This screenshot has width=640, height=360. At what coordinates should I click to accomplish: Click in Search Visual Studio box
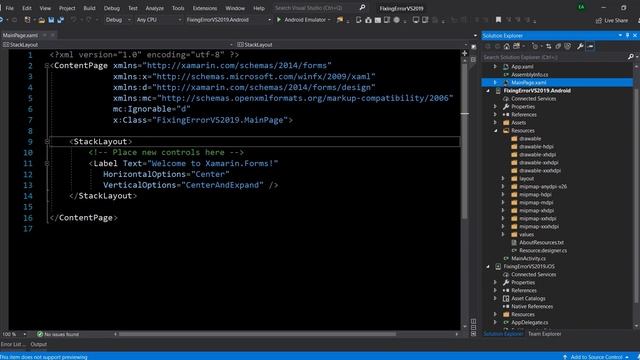point(315,8)
